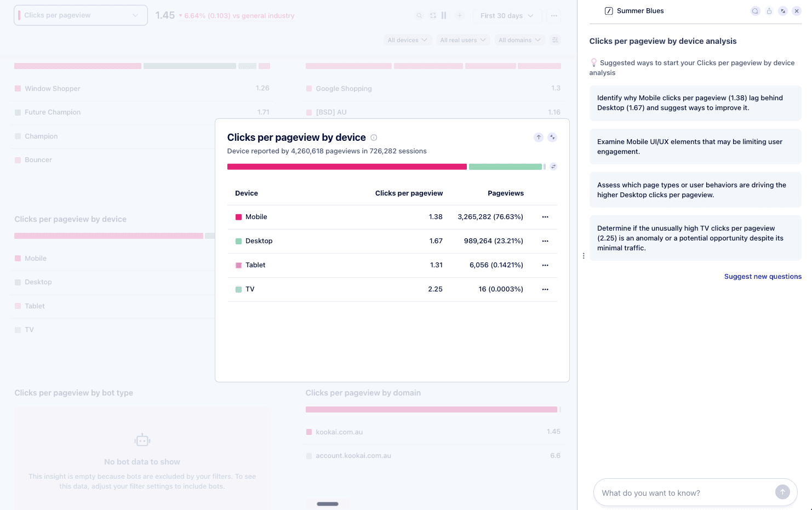This screenshot has width=812, height=510.
Task: Click the Window Shopper segment row
Action: pos(142,88)
